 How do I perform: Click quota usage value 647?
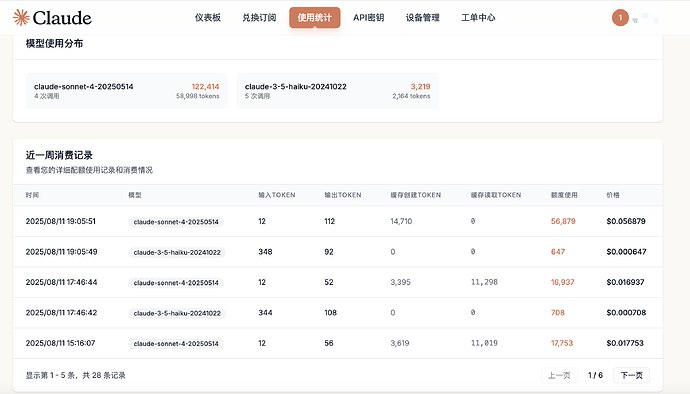point(558,252)
